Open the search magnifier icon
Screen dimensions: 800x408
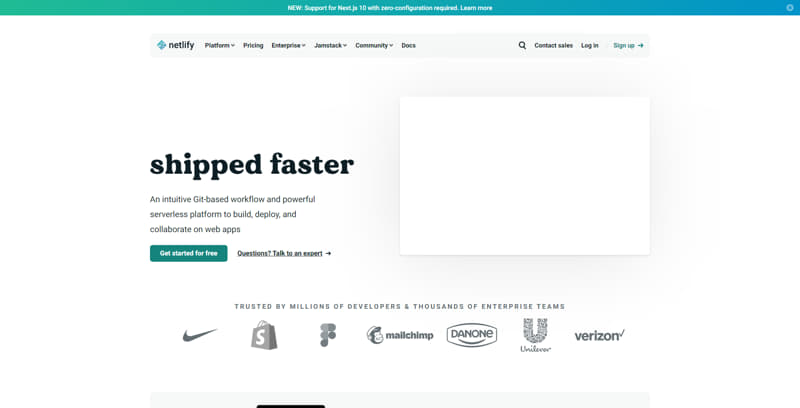coord(522,45)
